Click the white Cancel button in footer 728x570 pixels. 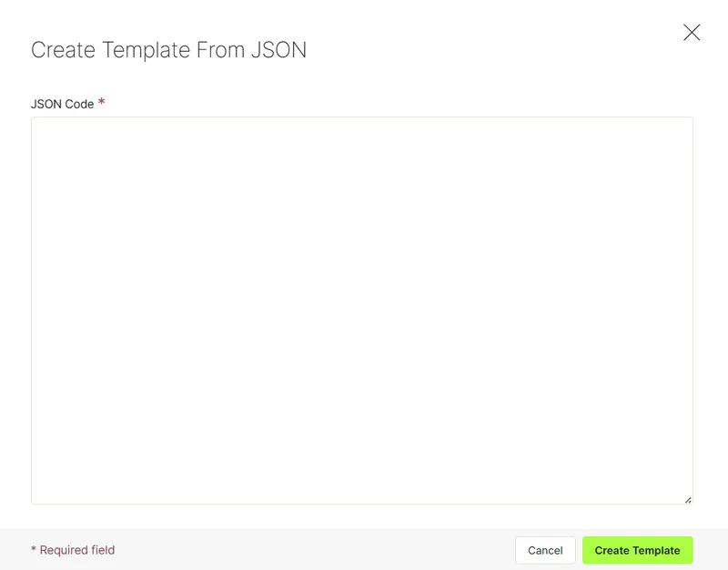[x=545, y=551]
